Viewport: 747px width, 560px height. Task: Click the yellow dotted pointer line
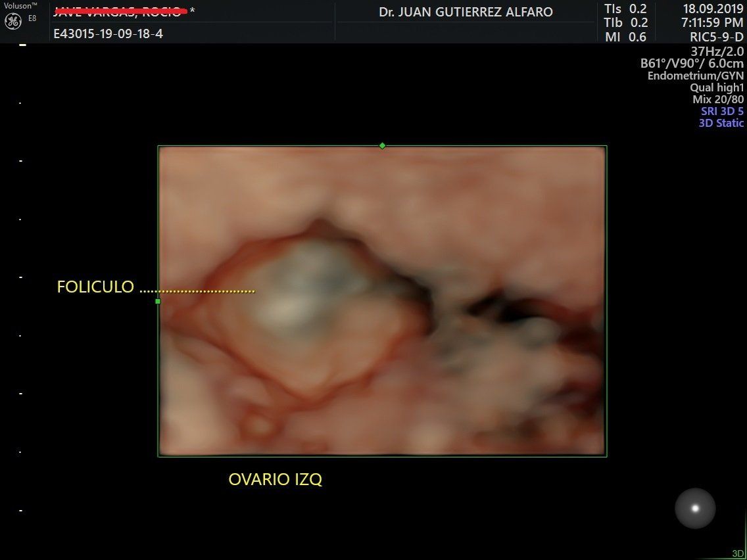(x=197, y=291)
